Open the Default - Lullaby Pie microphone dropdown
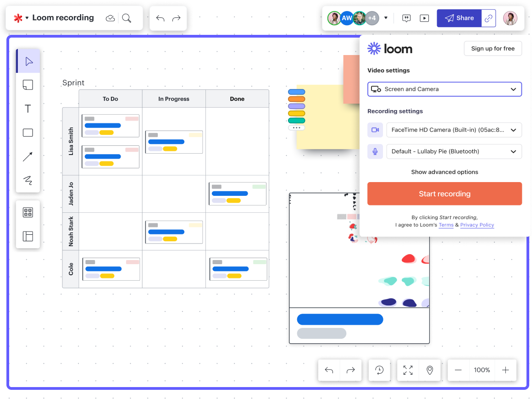This screenshot has height=399, width=532. (x=454, y=151)
